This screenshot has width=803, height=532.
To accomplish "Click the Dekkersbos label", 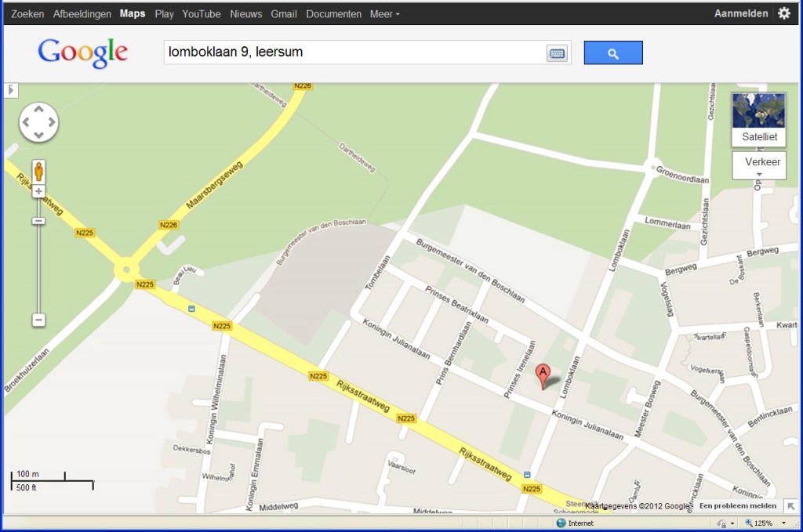I will coord(191,450).
